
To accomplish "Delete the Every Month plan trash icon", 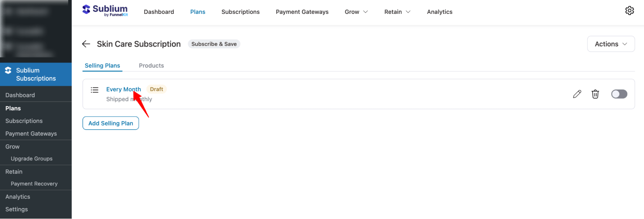I will point(595,94).
